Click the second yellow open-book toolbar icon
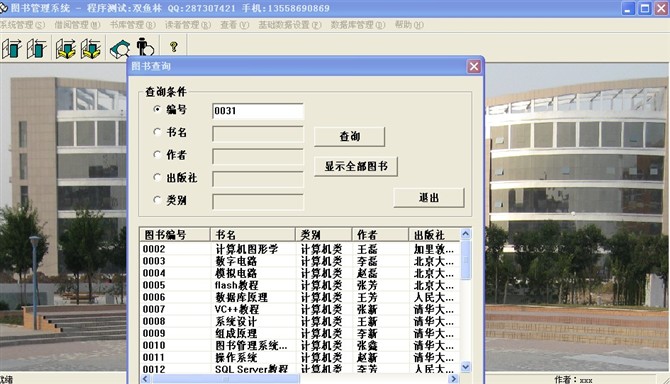 [91, 48]
